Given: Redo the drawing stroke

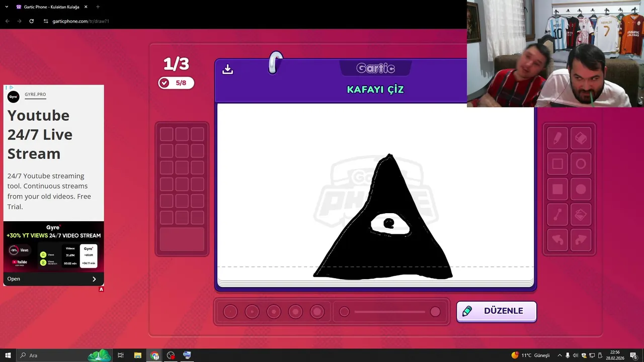Looking at the screenshot, I should 581,240.
